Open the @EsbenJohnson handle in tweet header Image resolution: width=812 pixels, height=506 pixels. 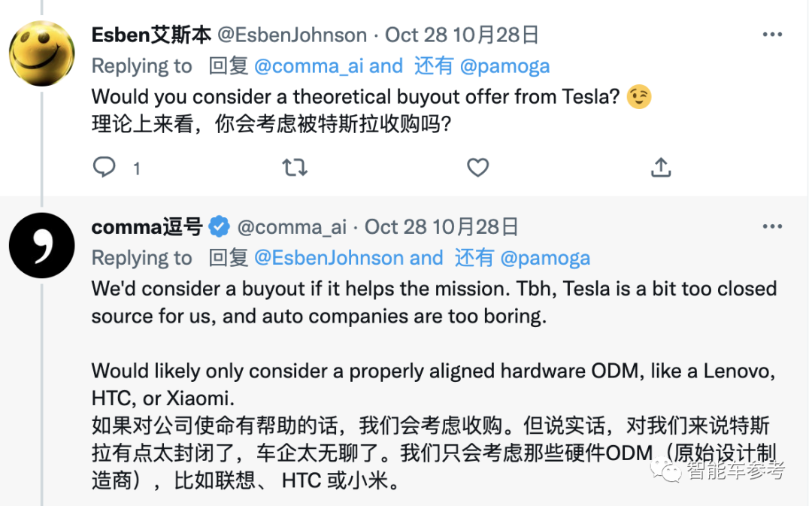292,35
